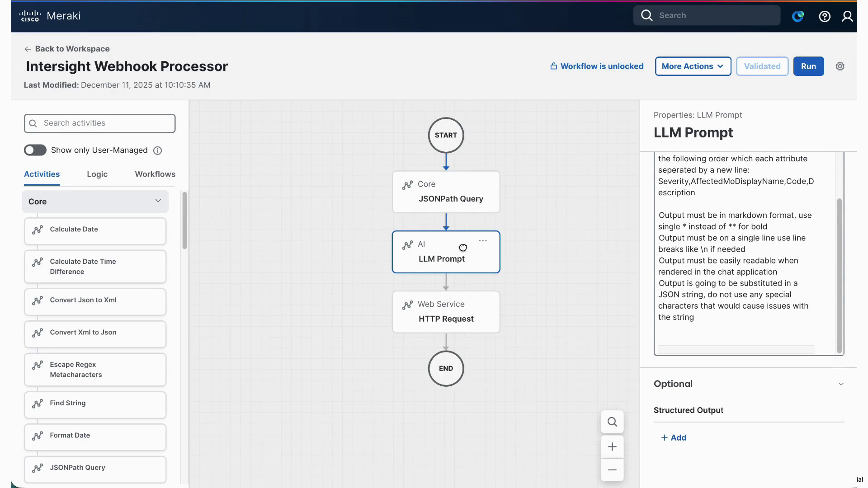This screenshot has width=868, height=488.
Task: Open the LLM Prompt node ellipsis menu
Action: coord(483,241)
